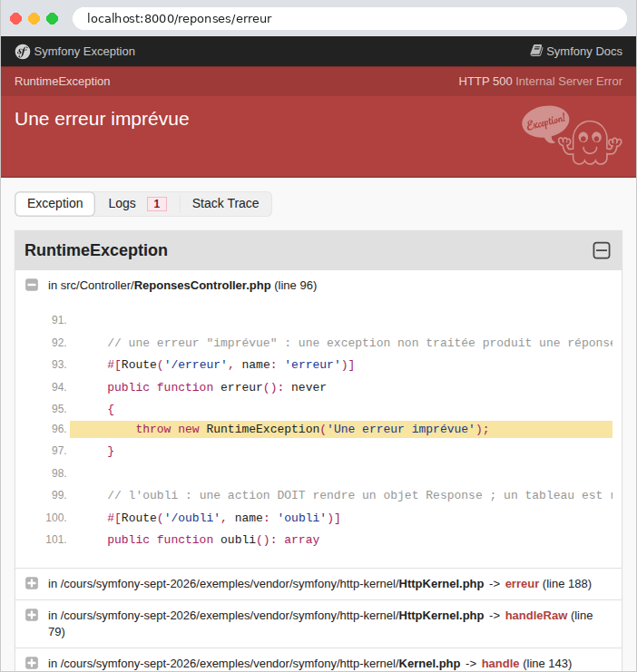637x672 pixels.
Task: Click the red 'handleRaw' method name
Action: click(536, 616)
